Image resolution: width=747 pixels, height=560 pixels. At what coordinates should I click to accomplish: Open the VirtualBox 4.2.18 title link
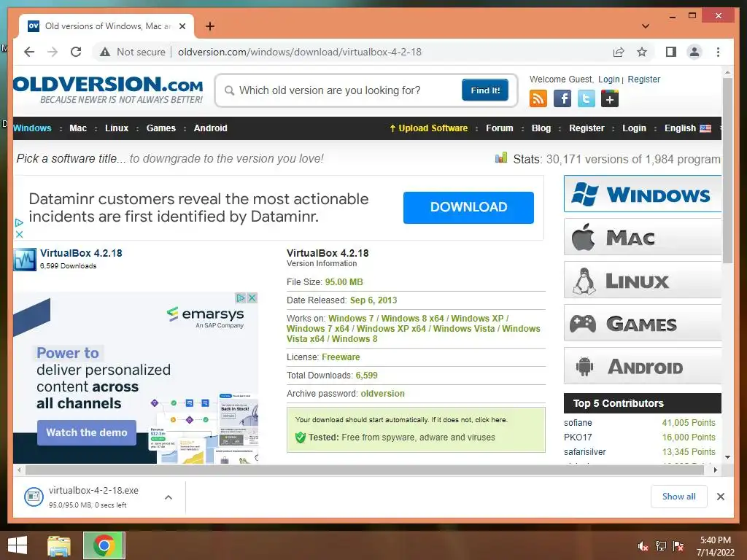pyautogui.click(x=81, y=253)
